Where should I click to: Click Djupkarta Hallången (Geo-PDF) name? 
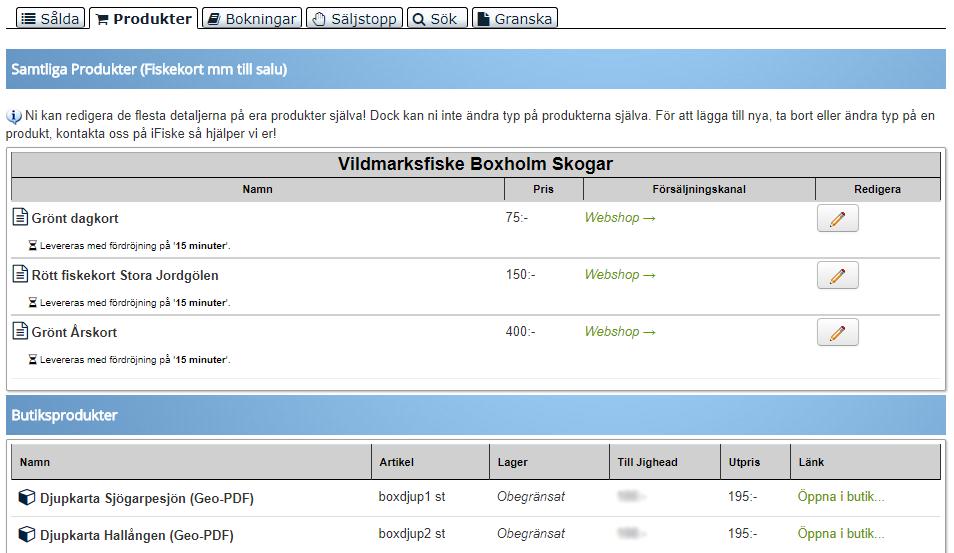coord(137,535)
